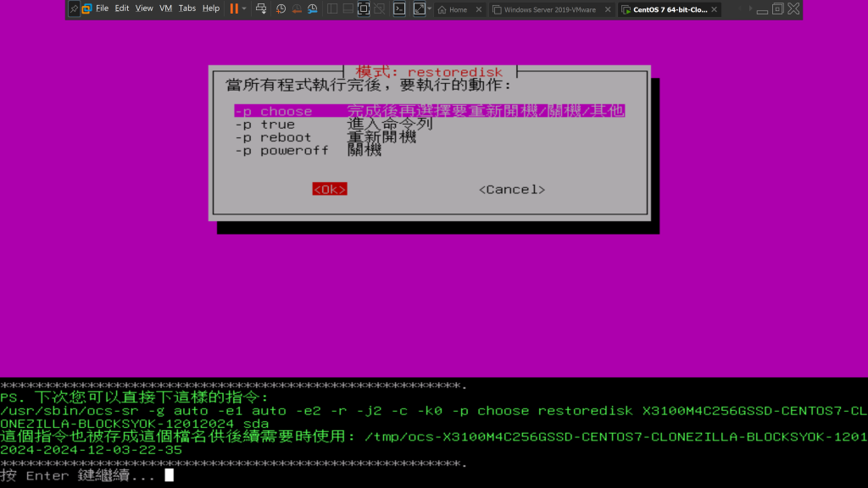Open the snapshot manager
This screenshot has width=868, height=488.
pyautogui.click(x=312, y=9)
